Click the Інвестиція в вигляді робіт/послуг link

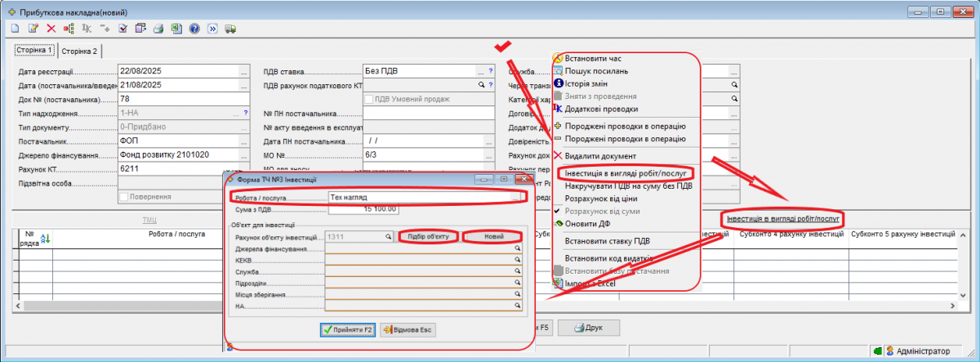[x=783, y=219]
